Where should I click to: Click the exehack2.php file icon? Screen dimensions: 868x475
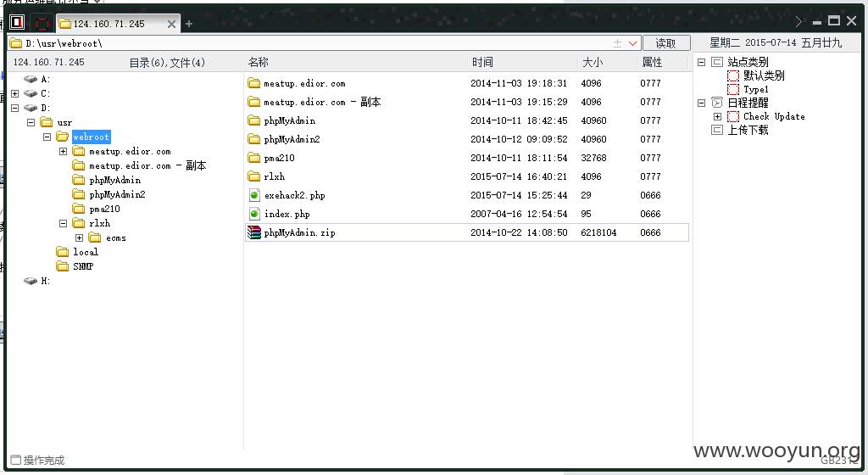254,195
